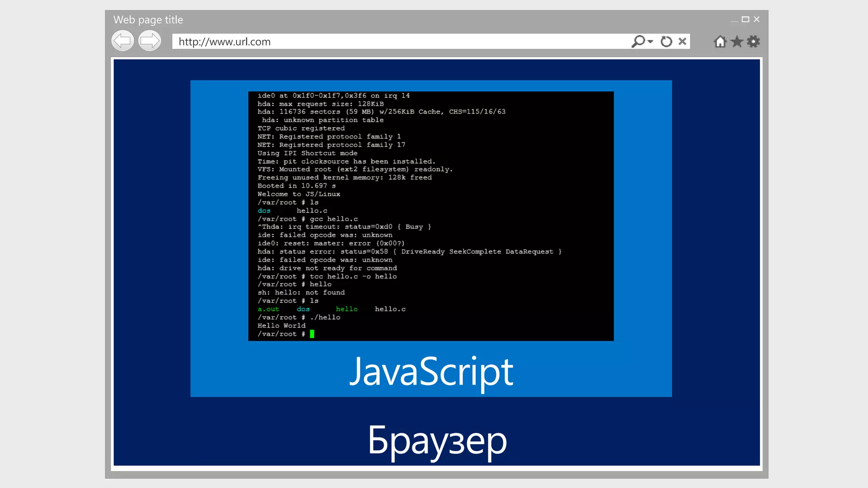Close the browser window

point(757,19)
